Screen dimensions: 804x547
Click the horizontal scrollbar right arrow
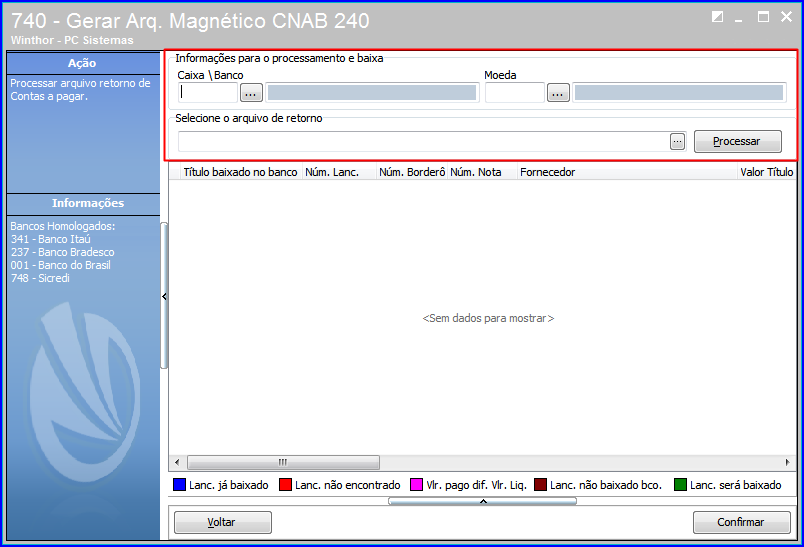(x=788, y=462)
